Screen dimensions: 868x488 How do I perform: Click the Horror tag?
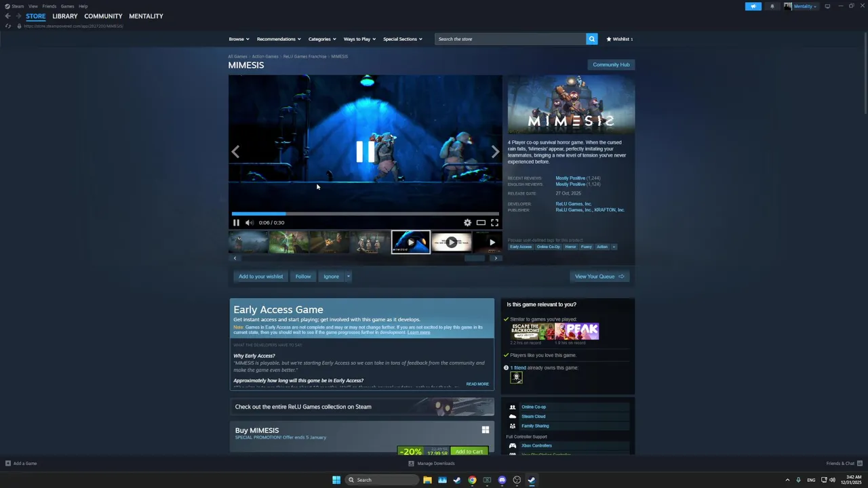(x=570, y=247)
